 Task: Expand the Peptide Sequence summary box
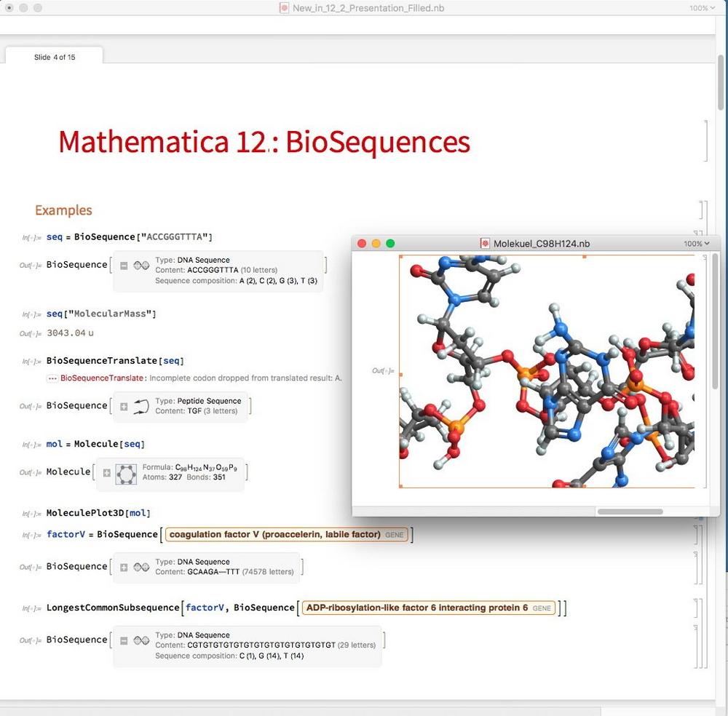coord(124,407)
